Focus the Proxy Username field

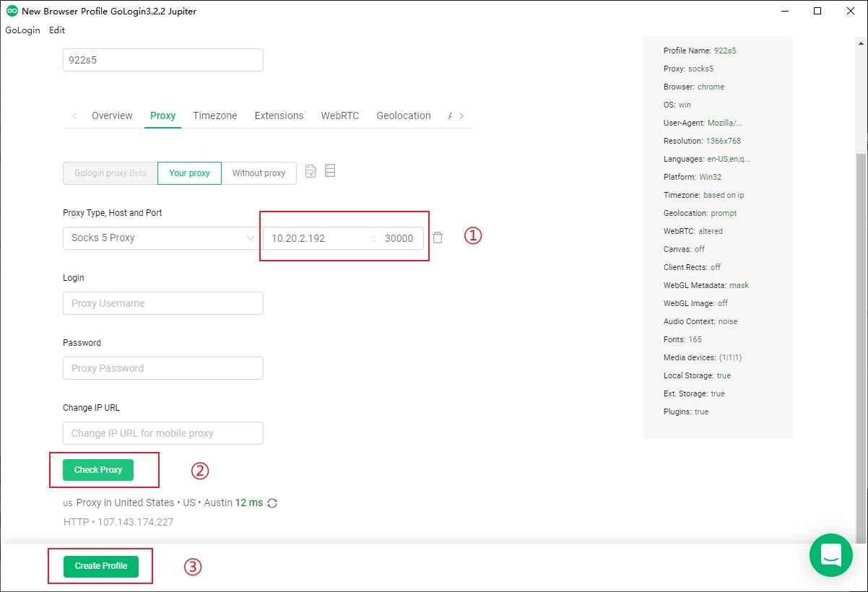click(163, 303)
